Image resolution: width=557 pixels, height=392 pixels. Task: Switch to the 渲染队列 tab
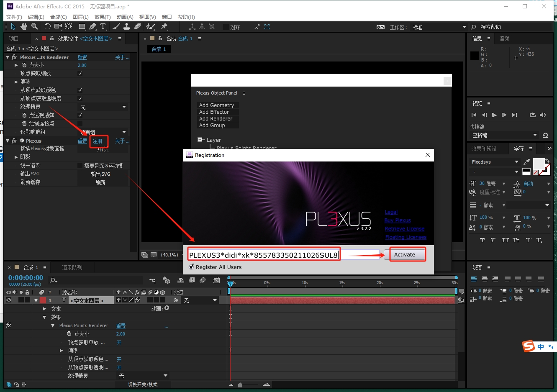pyautogui.click(x=72, y=267)
